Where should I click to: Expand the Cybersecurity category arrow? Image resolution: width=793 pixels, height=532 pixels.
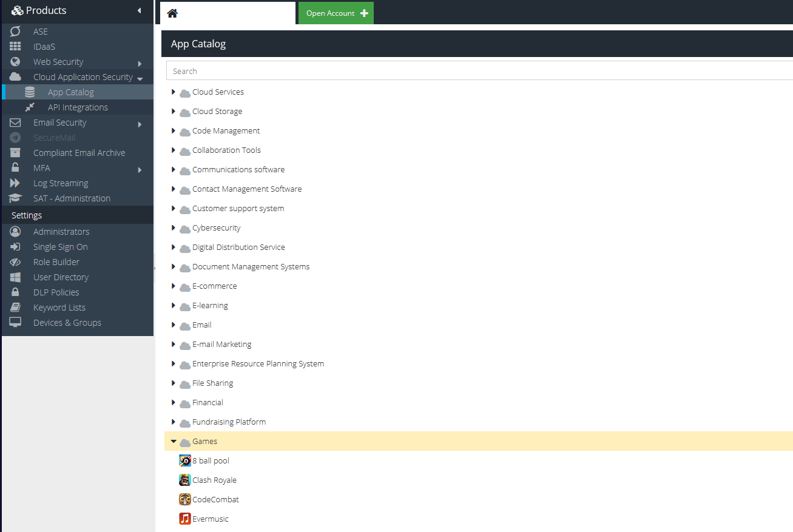pos(174,227)
